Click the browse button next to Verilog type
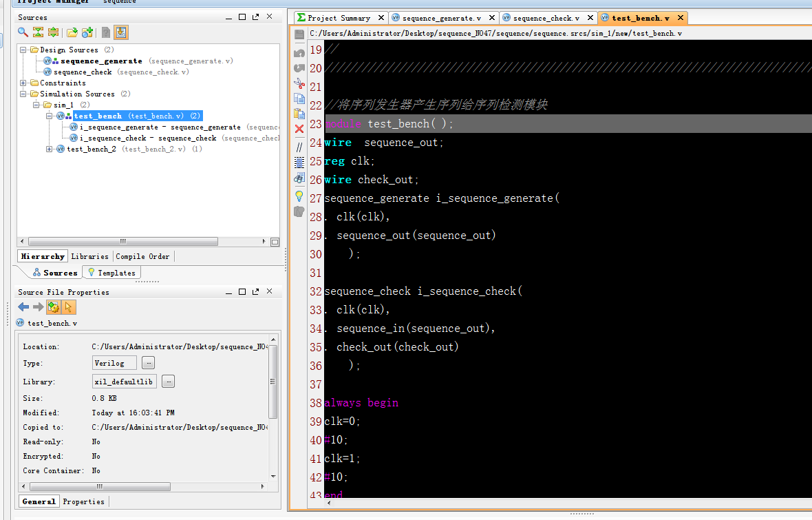 tap(149, 363)
